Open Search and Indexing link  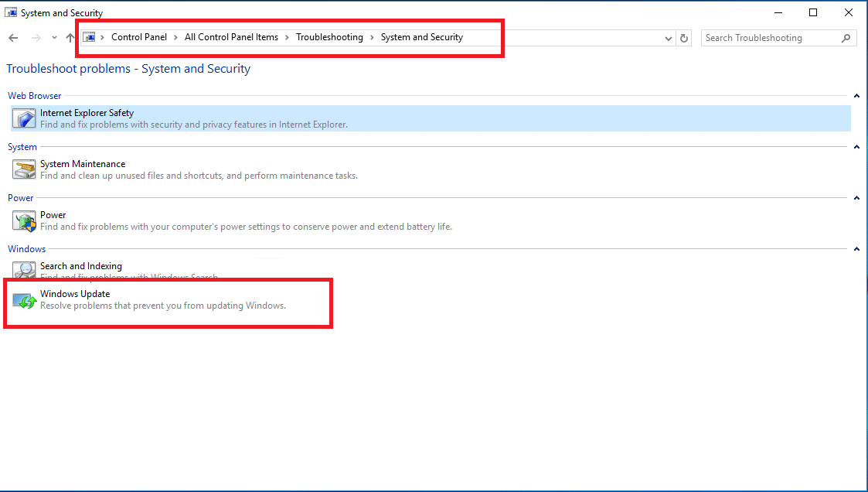[x=81, y=266]
